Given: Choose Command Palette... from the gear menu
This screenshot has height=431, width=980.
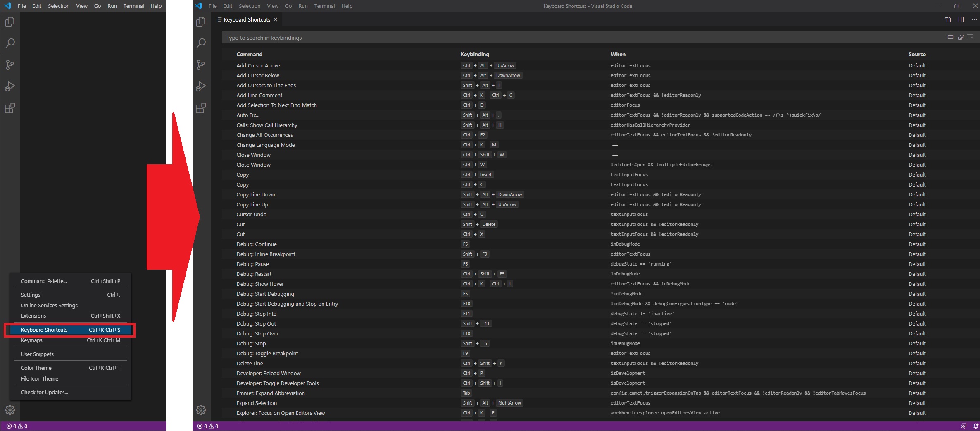Looking at the screenshot, I should click(71, 281).
